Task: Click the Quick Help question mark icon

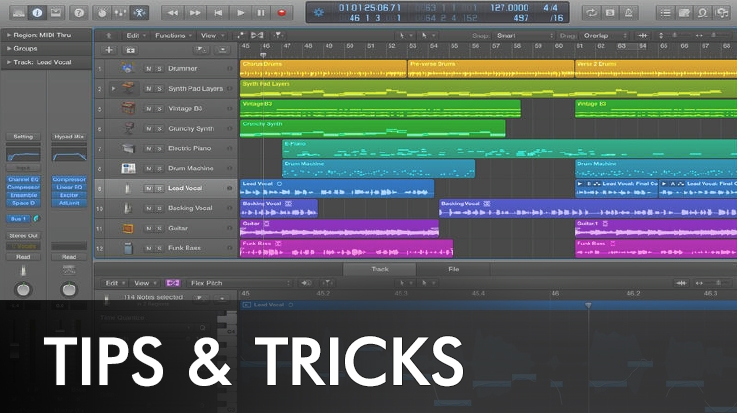Action: 79,12
